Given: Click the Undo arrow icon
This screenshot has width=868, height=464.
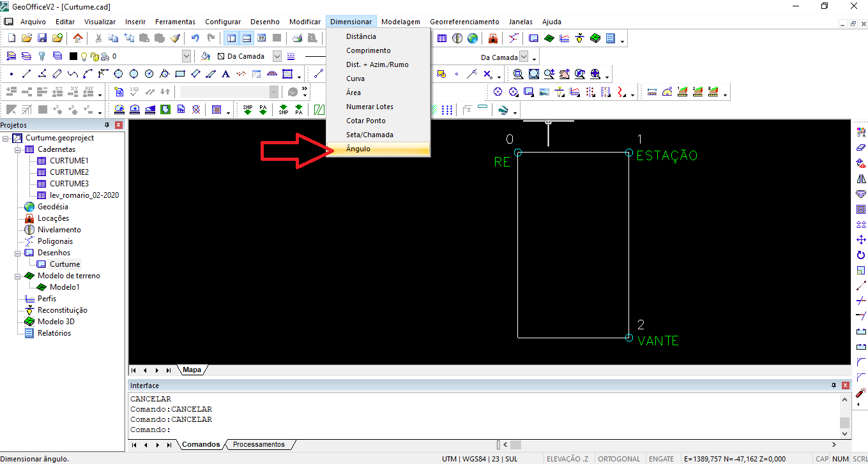Looking at the screenshot, I should (195, 38).
